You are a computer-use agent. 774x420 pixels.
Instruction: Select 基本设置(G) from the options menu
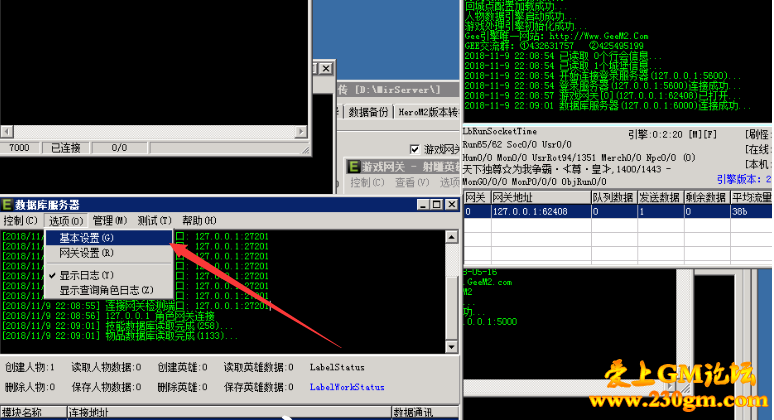(109, 238)
